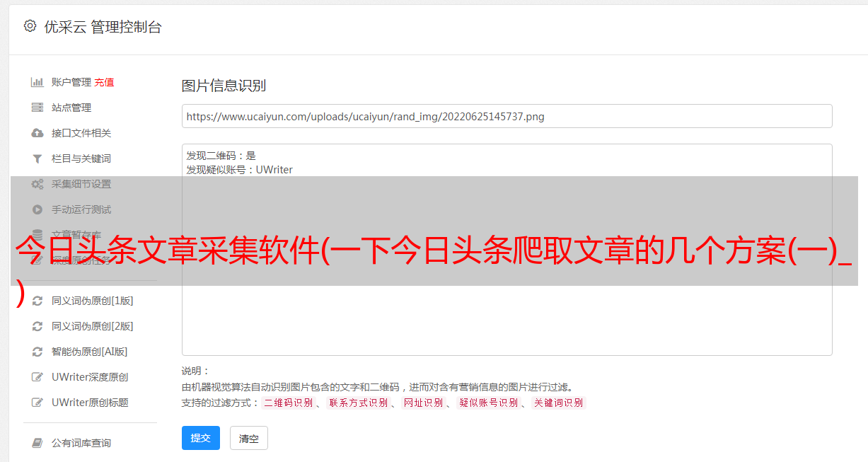Open 账户管理 in the sidebar
Image resolution: width=868 pixels, height=462 pixels.
click(x=71, y=82)
